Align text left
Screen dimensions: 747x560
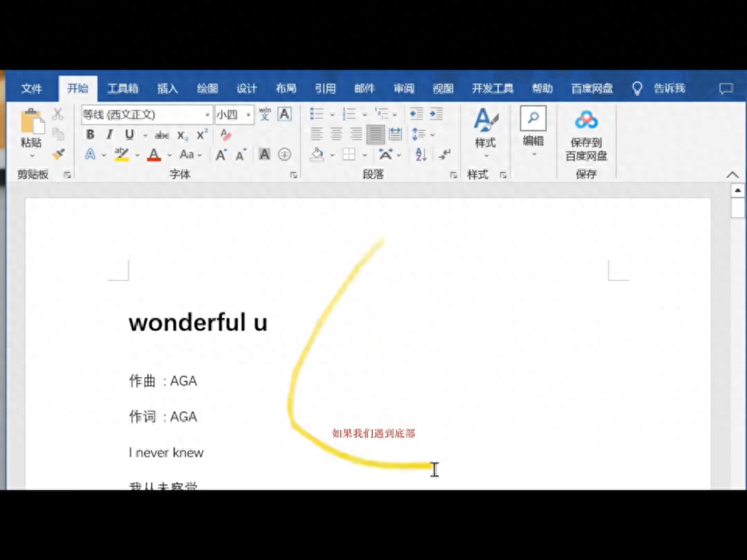317,134
